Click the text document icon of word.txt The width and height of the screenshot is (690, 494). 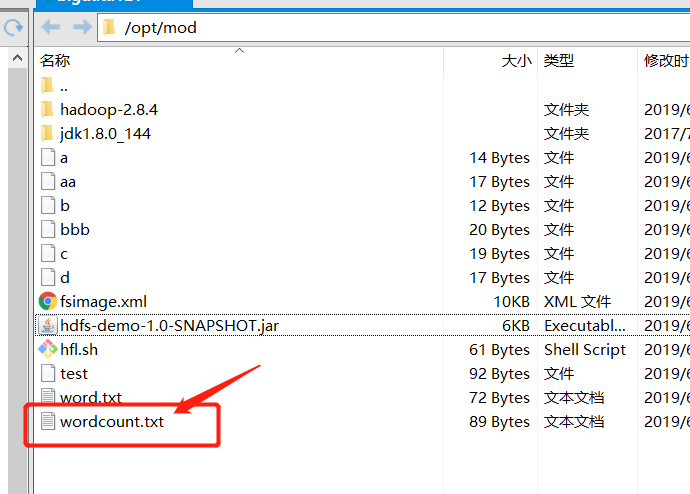(48, 395)
